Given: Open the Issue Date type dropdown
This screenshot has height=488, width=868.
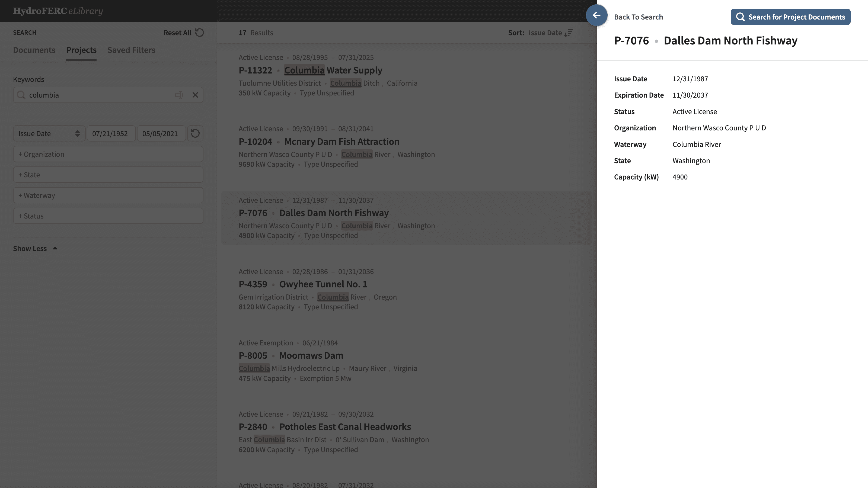Looking at the screenshot, I should coord(49,133).
